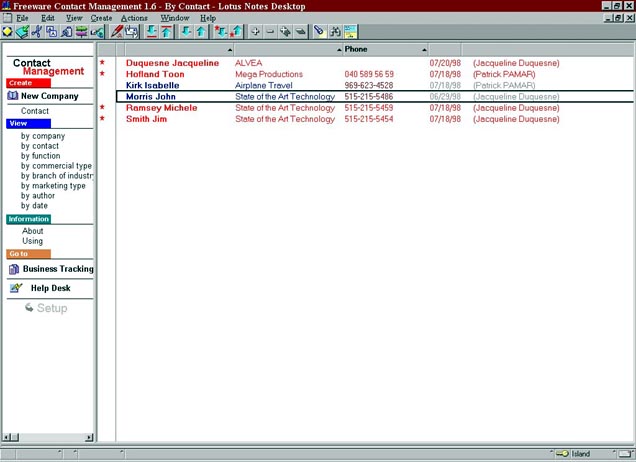
Task: Click the green horizontal lines toolbar icon
Action: [82, 32]
